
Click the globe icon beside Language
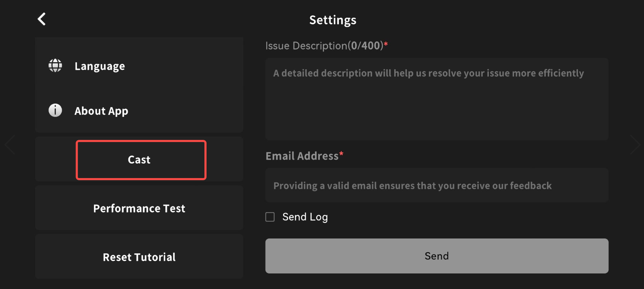(55, 66)
